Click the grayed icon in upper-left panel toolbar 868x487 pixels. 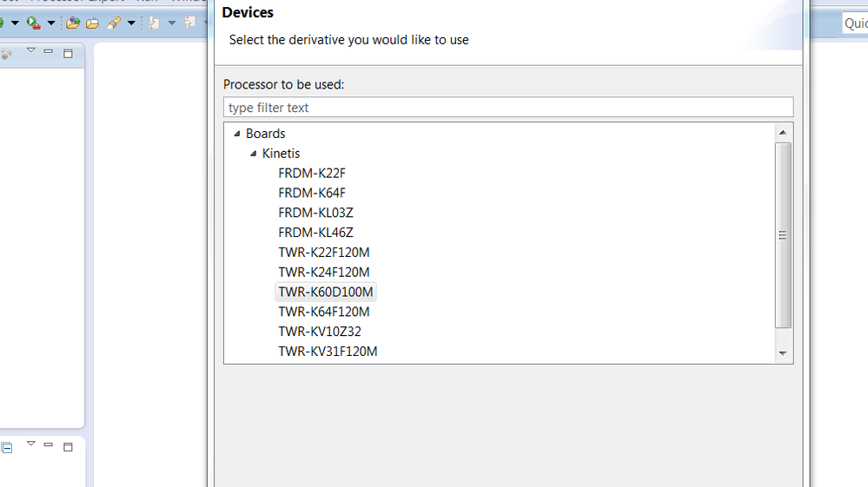tap(7, 54)
